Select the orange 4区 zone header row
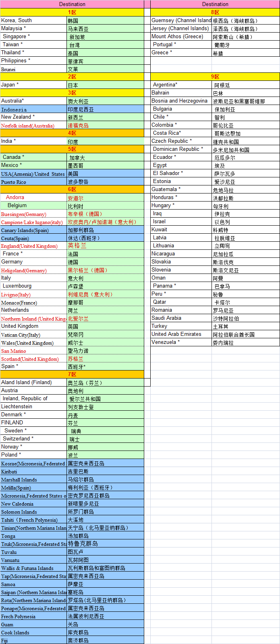Viewport: 280px width, 644px height. pos(72,133)
